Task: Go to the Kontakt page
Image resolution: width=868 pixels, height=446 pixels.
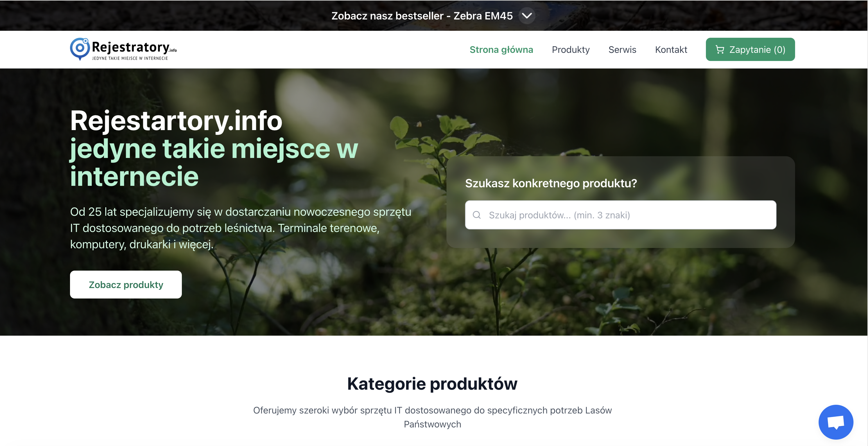Action: pyautogui.click(x=671, y=50)
